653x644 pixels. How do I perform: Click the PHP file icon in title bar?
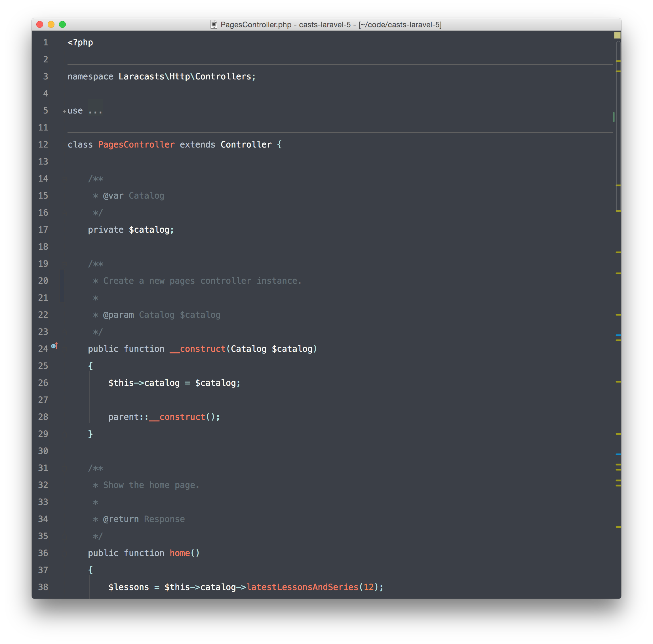(x=214, y=25)
